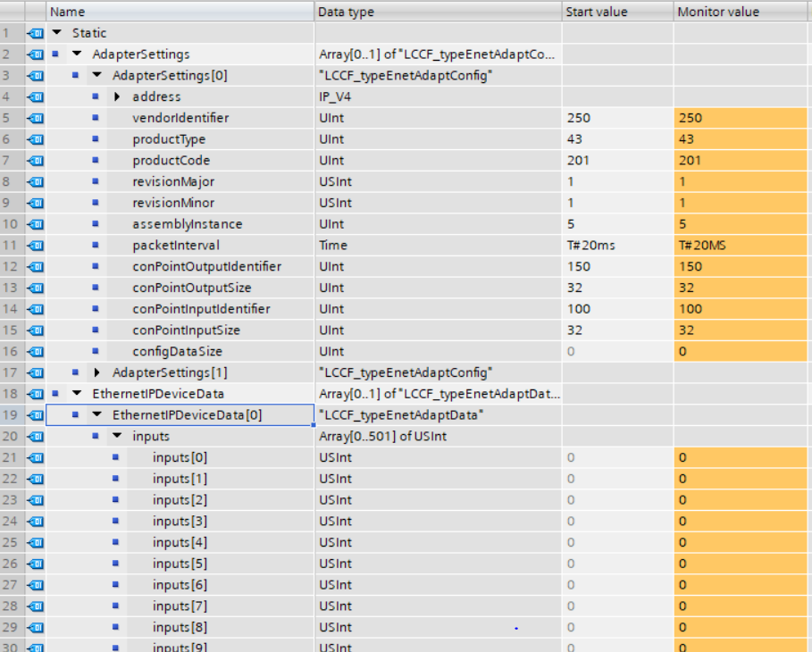Click the tag icon in row 19

tap(36, 415)
